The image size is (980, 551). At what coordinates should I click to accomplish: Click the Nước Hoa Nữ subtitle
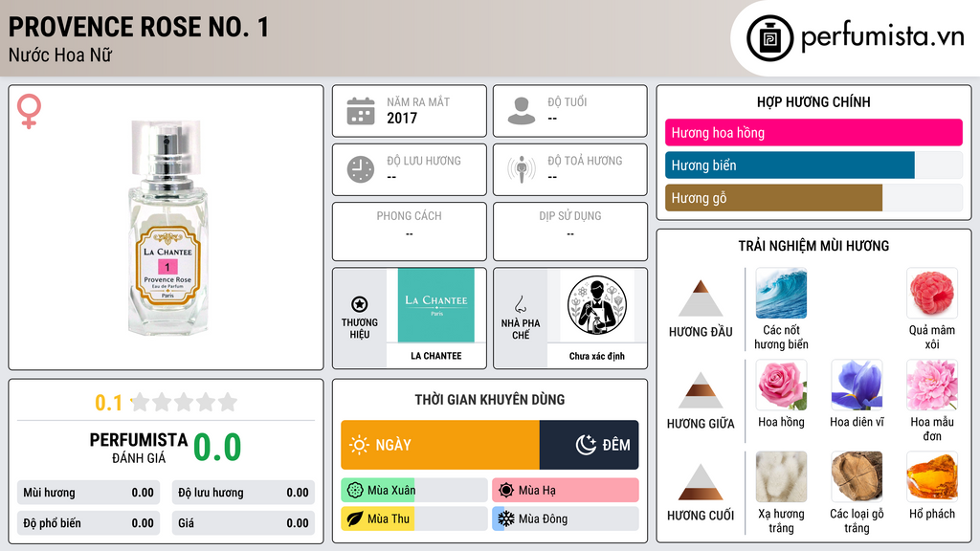coord(60,55)
